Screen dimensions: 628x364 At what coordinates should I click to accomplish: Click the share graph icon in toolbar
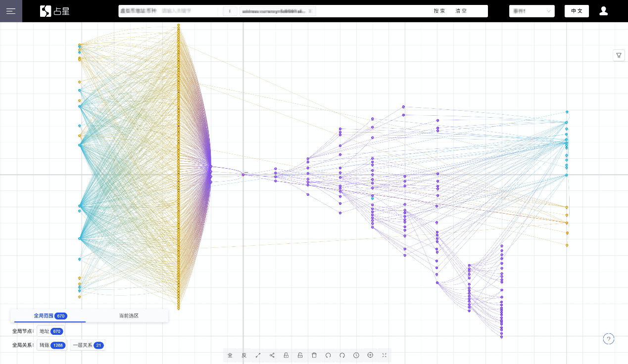point(272,355)
